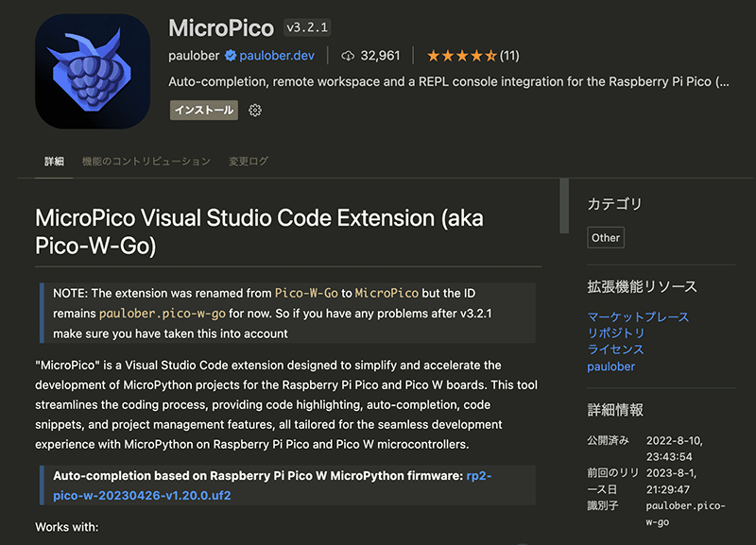Click the paulober link under 拡張機能リソース
Screen dimensions: 756x545
coord(611,366)
